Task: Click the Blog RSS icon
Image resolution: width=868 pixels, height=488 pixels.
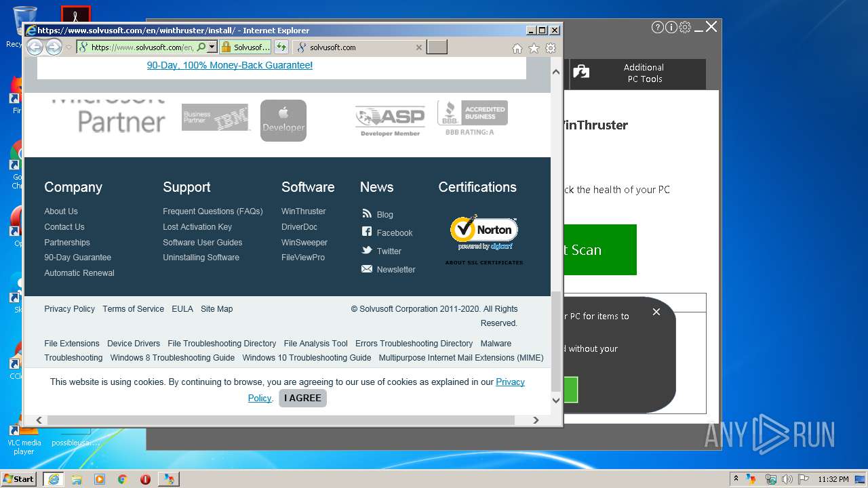Action: click(x=367, y=213)
